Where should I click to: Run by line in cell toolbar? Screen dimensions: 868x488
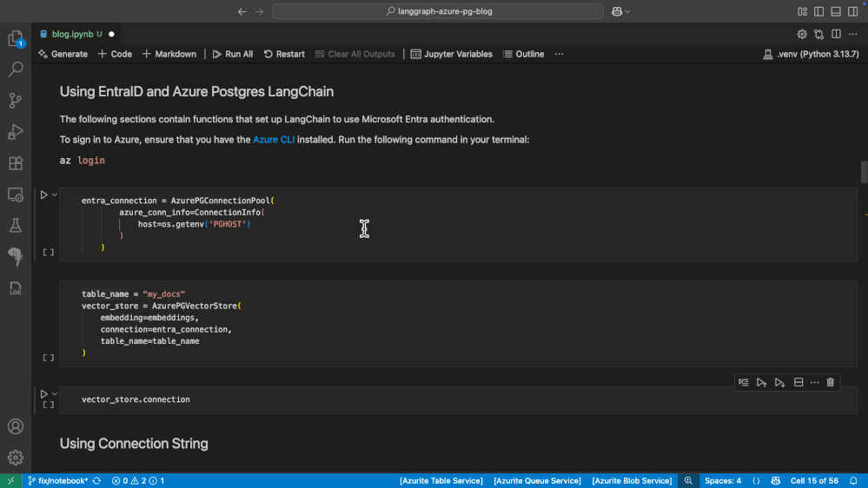point(744,382)
